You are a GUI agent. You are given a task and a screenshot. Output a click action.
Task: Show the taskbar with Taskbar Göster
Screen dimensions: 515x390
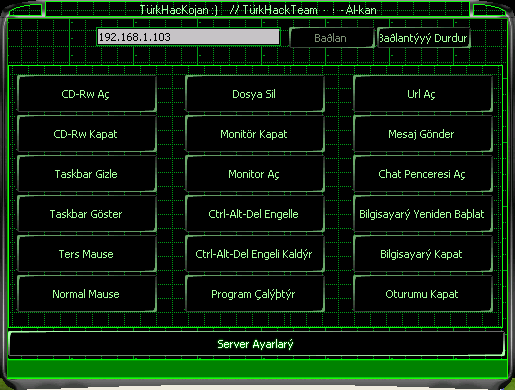click(x=87, y=214)
